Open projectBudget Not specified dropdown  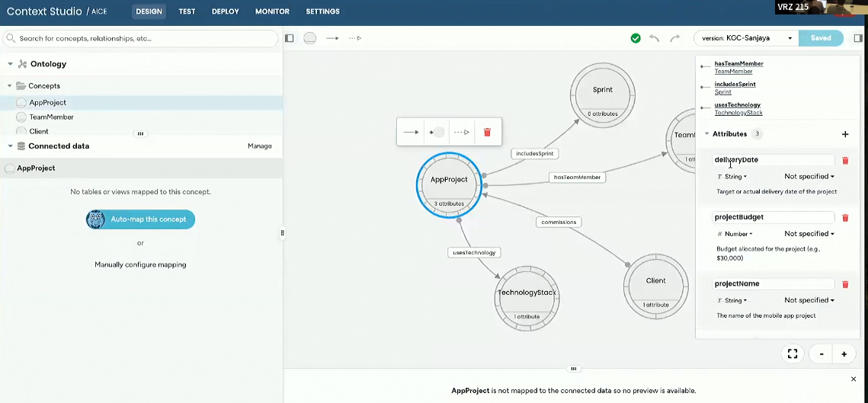[x=809, y=234]
